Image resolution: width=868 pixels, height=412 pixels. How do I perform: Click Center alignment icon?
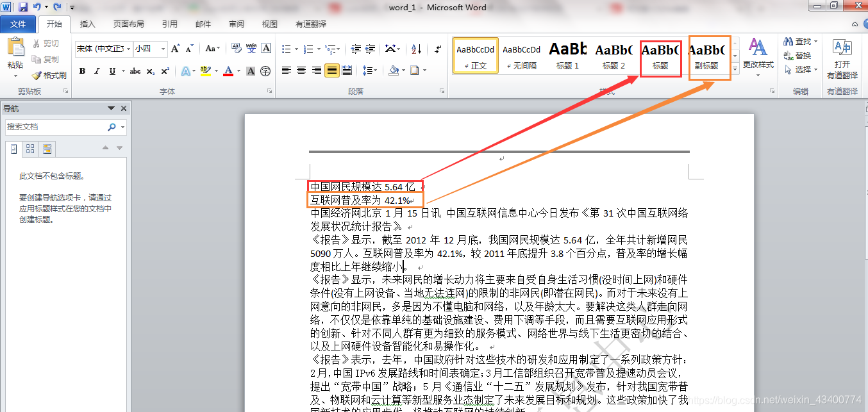301,70
